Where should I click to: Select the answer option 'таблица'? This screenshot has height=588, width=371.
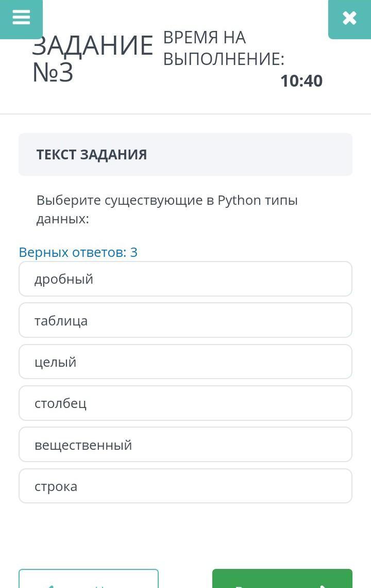185,320
